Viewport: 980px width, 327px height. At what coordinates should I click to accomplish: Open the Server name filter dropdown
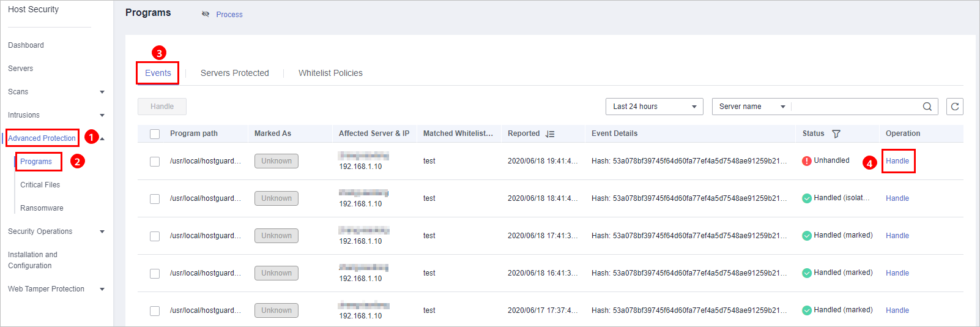[752, 107]
